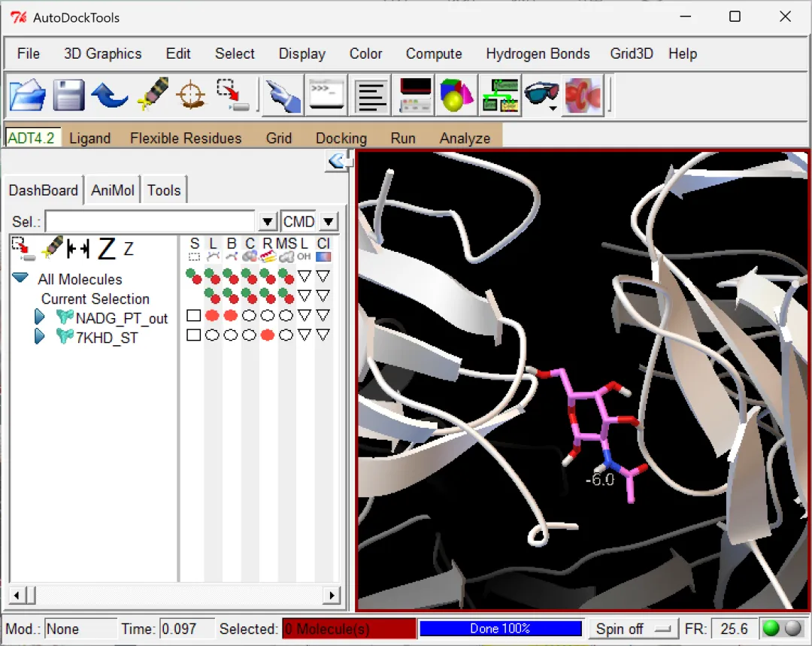Switch to the AniMol tab
Image resolution: width=812 pixels, height=646 pixels.
112,190
